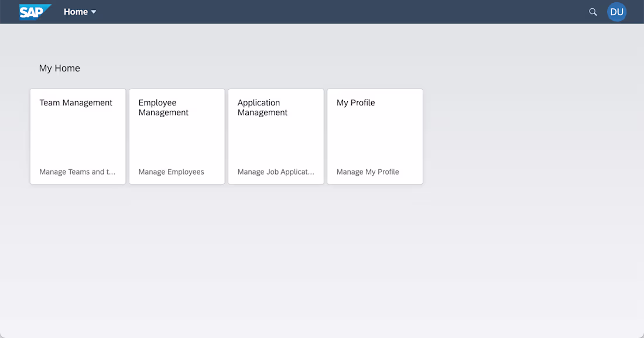Open the user profile avatar labeled DU
Viewport: 644px width, 338px height.
(616, 12)
